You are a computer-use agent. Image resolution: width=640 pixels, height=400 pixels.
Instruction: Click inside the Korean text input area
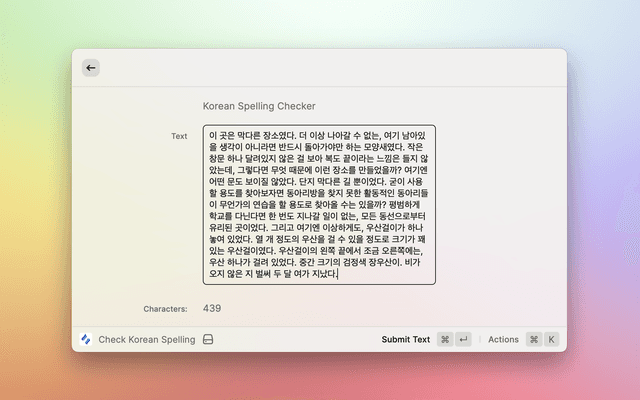[x=319, y=205]
